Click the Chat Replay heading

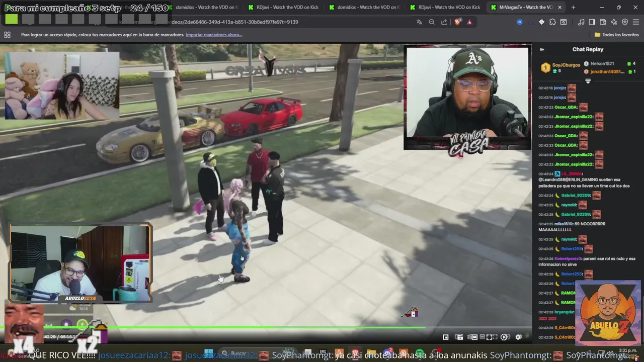point(588,49)
